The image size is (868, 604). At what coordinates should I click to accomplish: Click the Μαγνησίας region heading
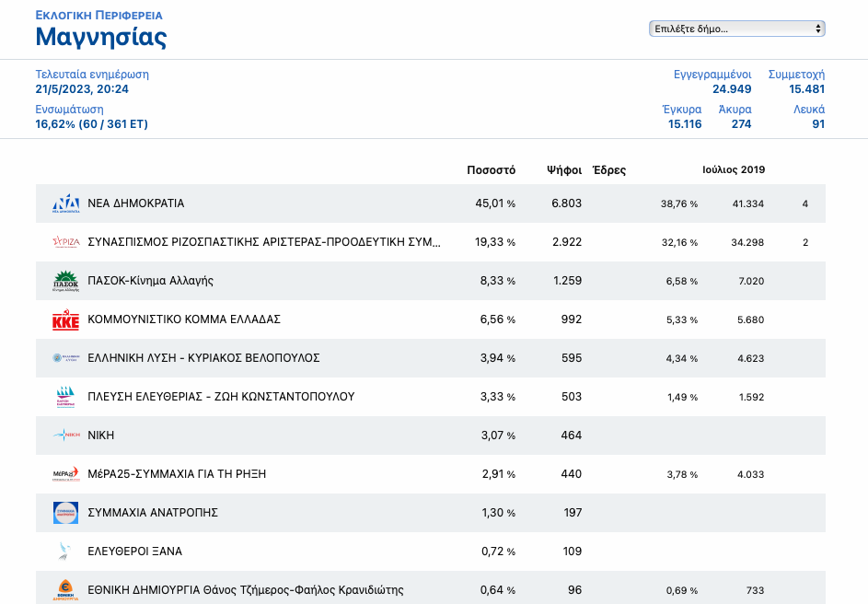tap(100, 37)
